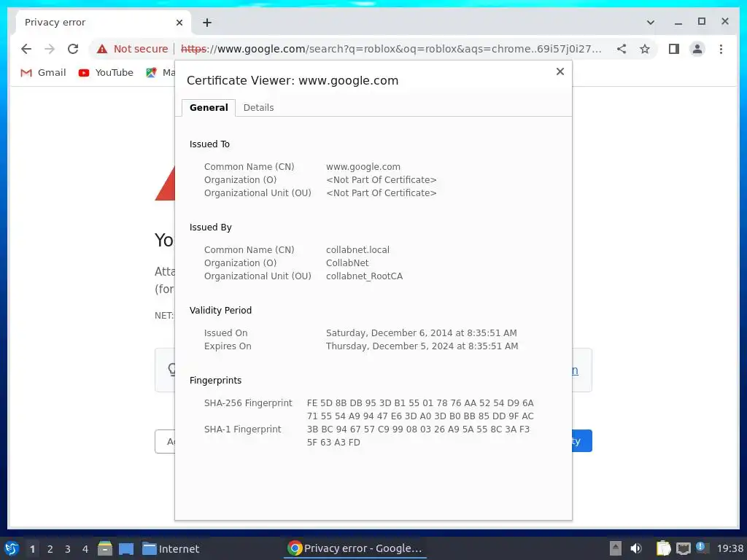Click the Issued On date value
This screenshot has width=747, height=560.
[421, 332]
